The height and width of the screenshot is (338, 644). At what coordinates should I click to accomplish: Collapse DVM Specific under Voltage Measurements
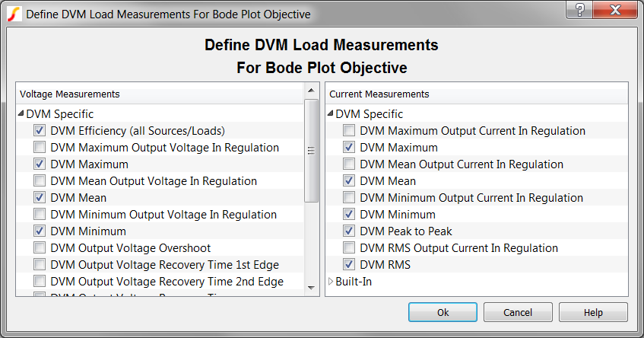coord(21,114)
